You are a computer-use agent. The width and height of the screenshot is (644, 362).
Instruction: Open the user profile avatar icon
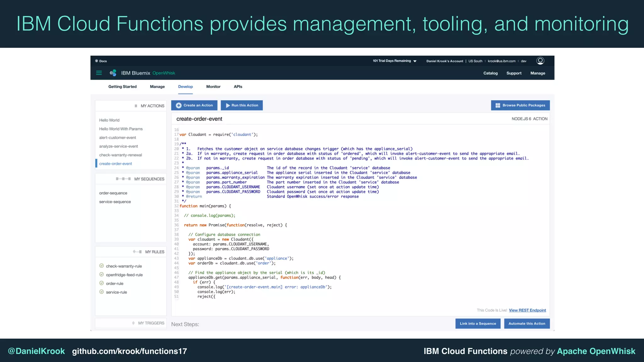pos(540,61)
